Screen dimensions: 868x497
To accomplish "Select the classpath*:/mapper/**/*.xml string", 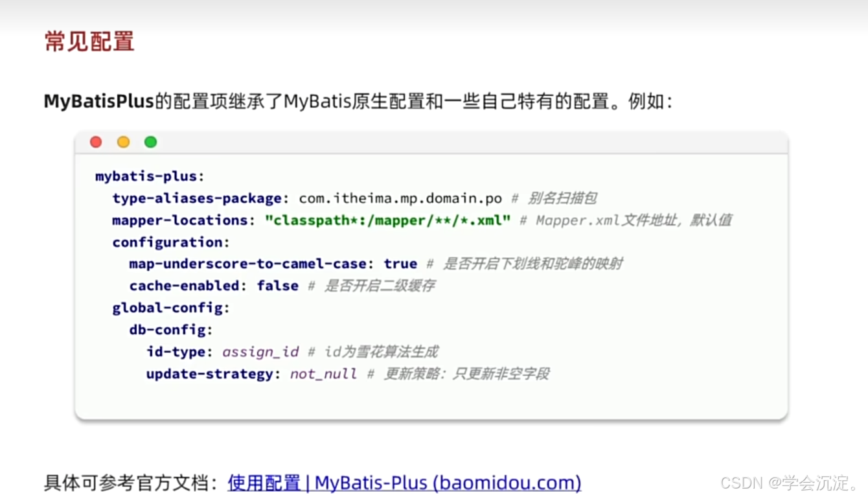I will 387,220.
